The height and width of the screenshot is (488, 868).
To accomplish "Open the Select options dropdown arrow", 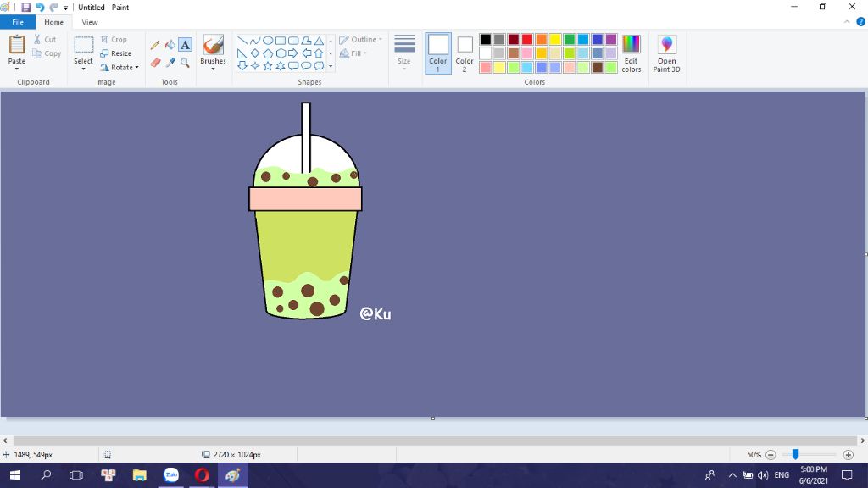I will 84,69.
